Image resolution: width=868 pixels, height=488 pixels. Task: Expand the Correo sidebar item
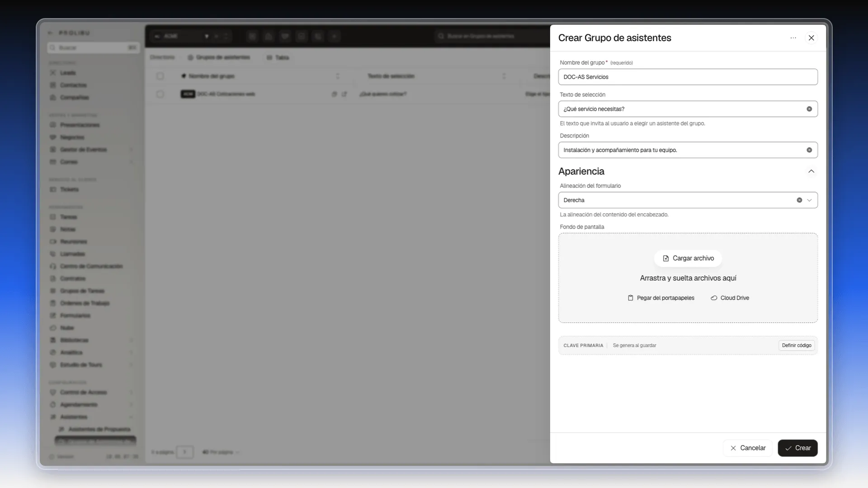131,162
